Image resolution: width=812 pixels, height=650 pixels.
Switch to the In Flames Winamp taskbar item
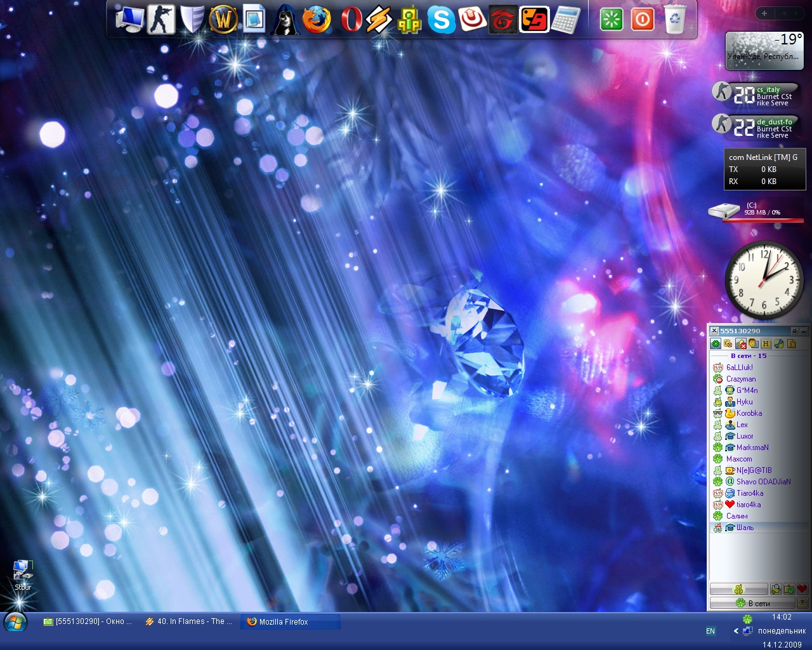click(x=189, y=622)
